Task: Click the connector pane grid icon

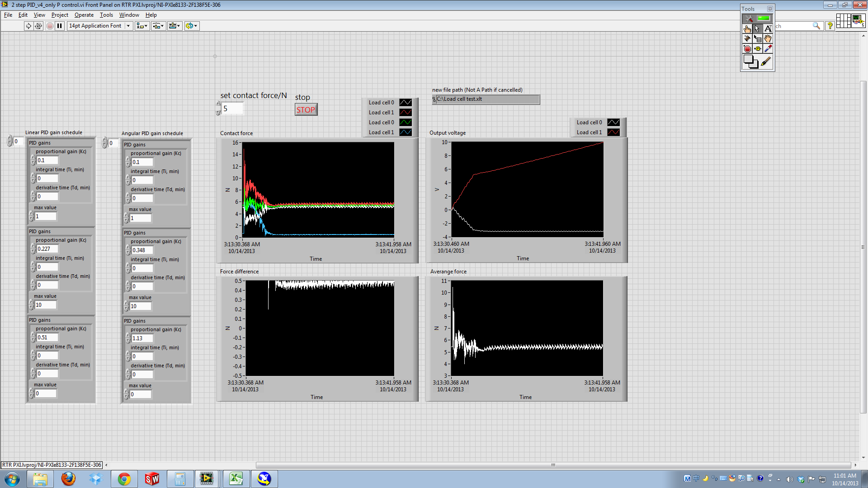Action: (843, 21)
